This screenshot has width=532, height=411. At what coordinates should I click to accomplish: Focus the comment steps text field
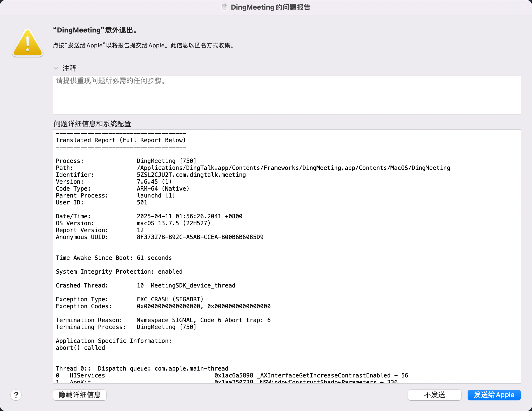point(287,95)
